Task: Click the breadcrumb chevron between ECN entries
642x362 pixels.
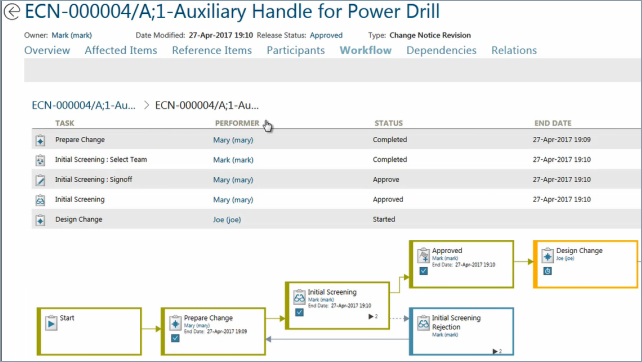Action: [x=146, y=106]
